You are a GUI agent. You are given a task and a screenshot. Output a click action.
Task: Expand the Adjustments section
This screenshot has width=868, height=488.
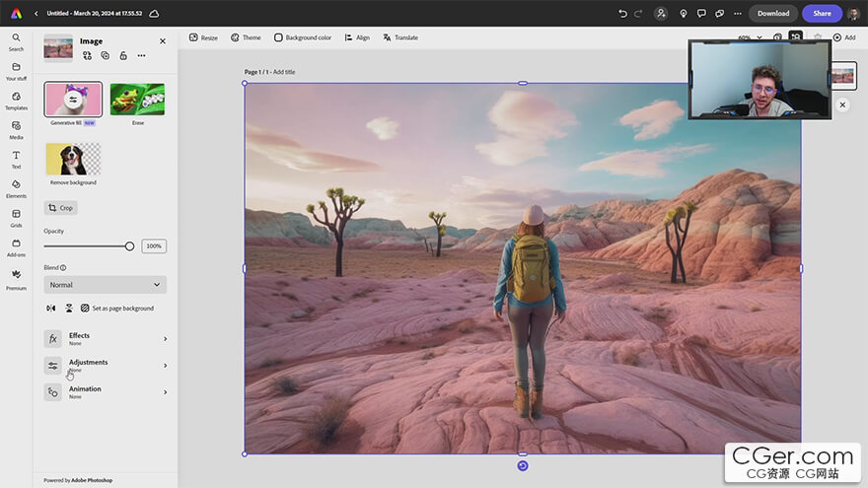[x=106, y=365]
